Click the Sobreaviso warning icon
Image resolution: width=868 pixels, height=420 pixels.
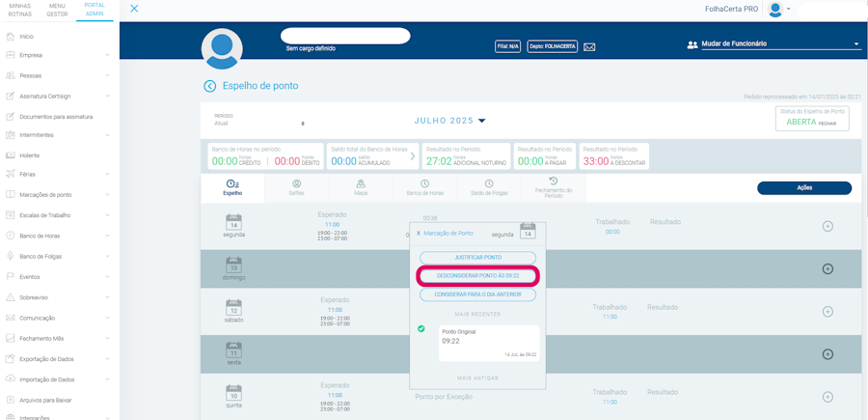[10, 297]
